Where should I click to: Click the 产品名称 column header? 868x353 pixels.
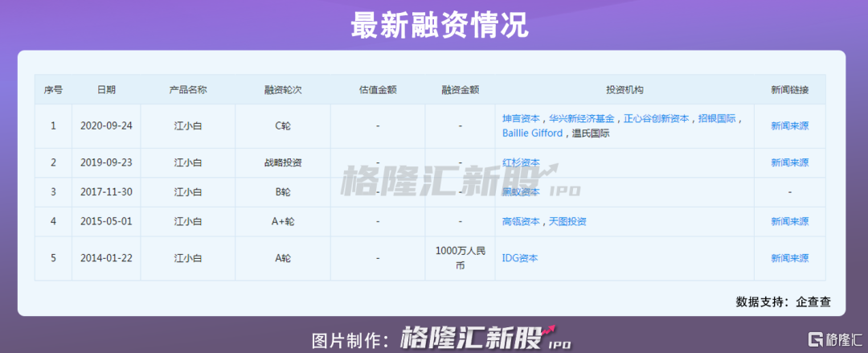pos(187,90)
